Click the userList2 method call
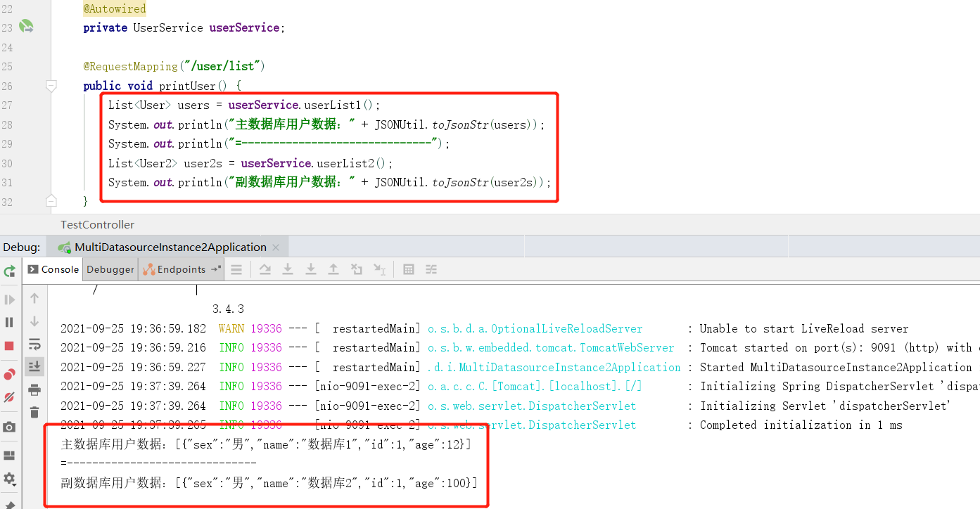 click(x=345, y=163)
